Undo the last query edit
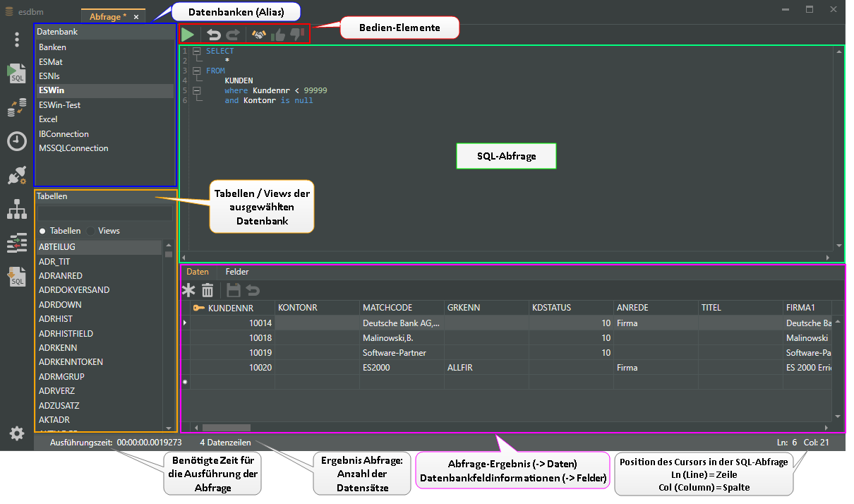The image size is (854, 504). click(213, 34)
